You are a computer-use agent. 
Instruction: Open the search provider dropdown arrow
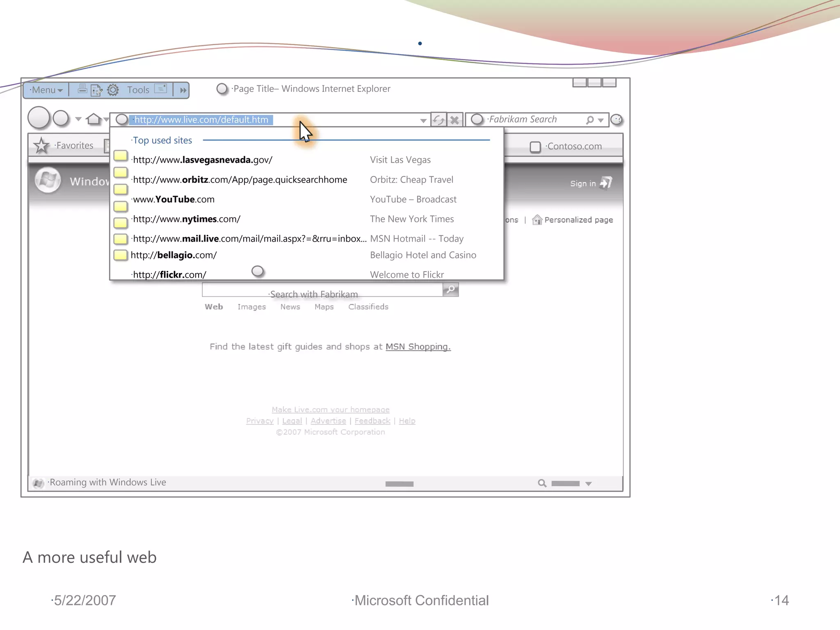pos(601,121)
